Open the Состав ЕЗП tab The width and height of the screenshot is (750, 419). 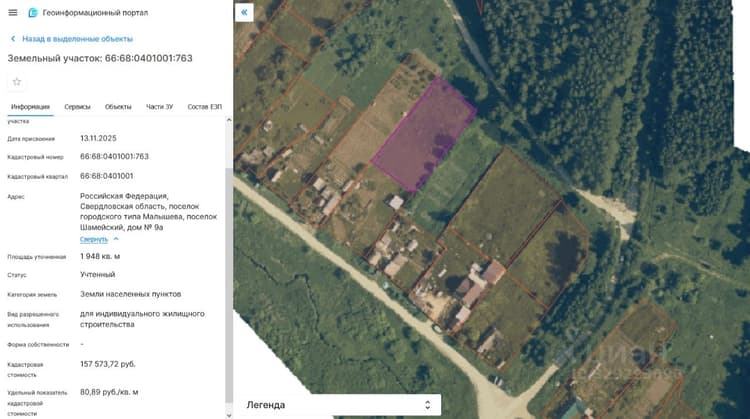(205, 107)
